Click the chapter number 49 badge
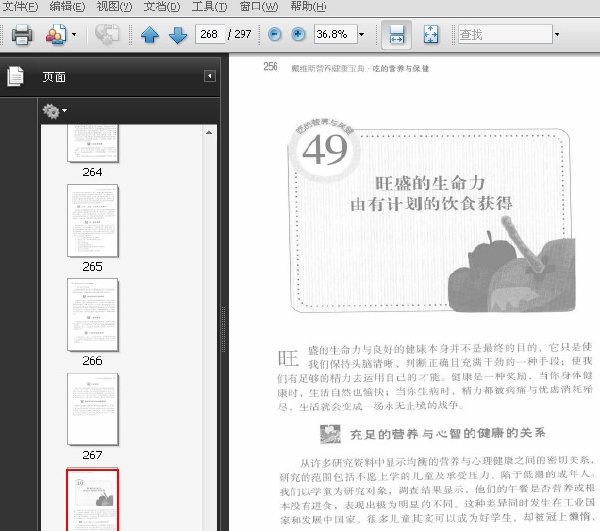 click(x=324, y=149)
